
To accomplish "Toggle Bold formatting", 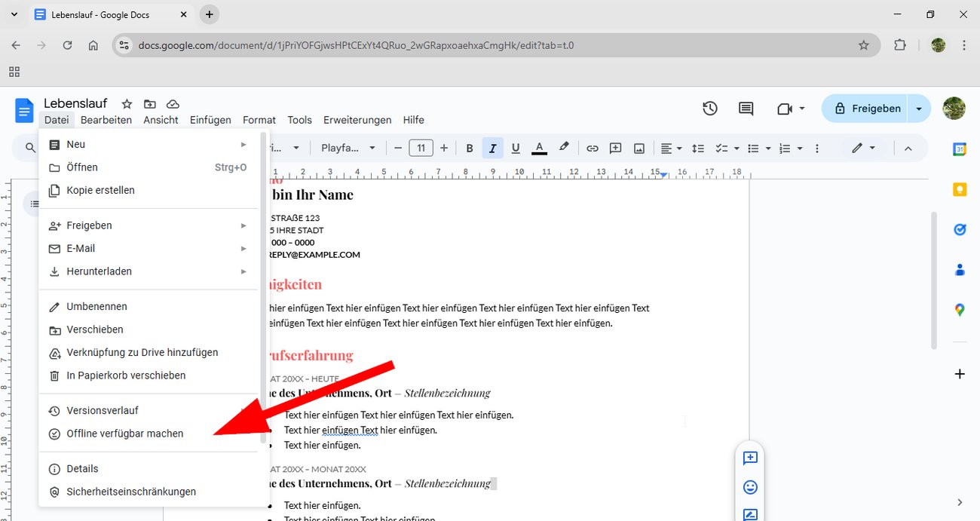I will pyautogui.click(x=470, y=148).
